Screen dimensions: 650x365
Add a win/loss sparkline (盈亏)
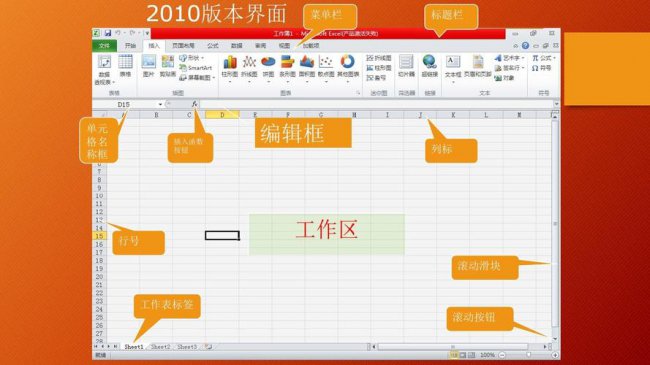pyautogui.click(x=376, y=78)
